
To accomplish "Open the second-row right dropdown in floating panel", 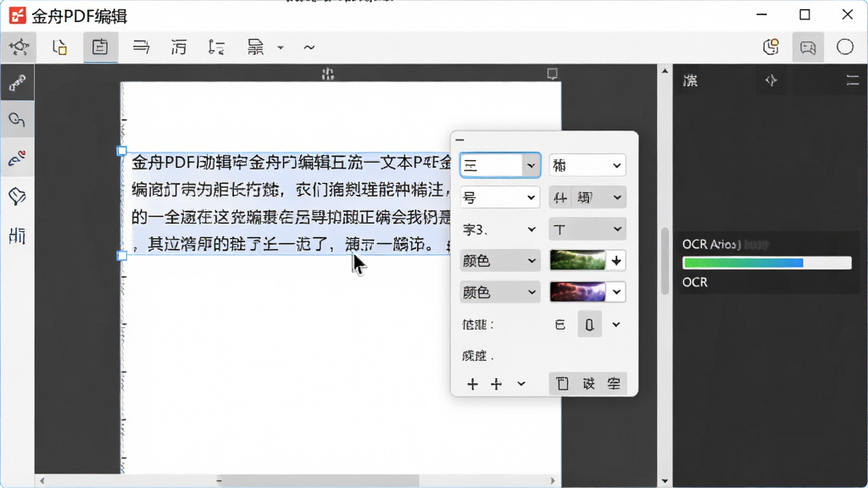I will click(x=587, y=197).
